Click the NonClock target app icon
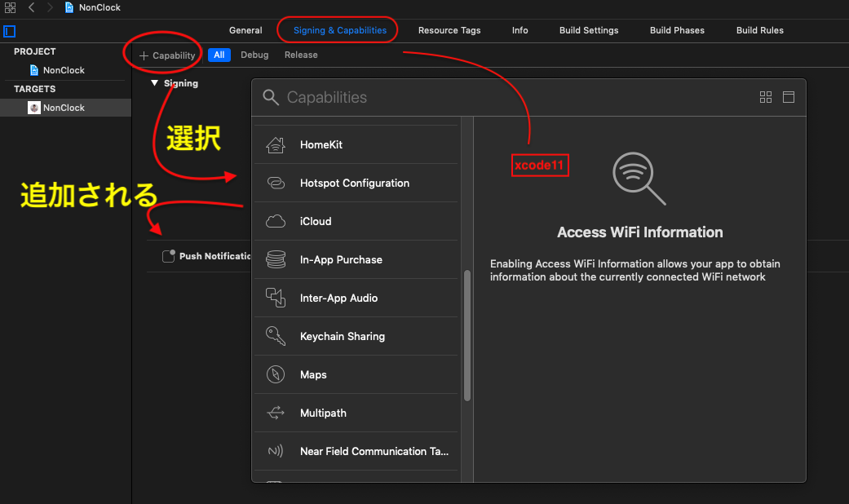The image size is (849, 504). coord(34,108)
